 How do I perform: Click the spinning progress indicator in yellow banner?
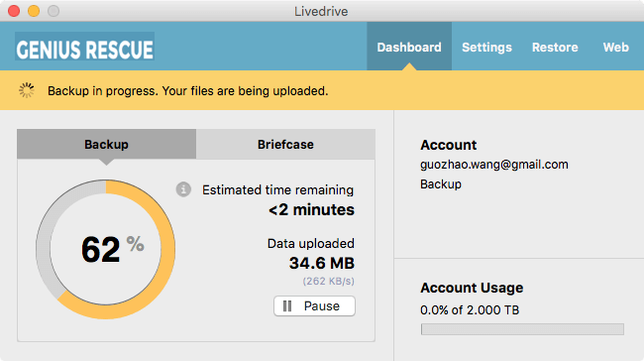tap(27, 90)
